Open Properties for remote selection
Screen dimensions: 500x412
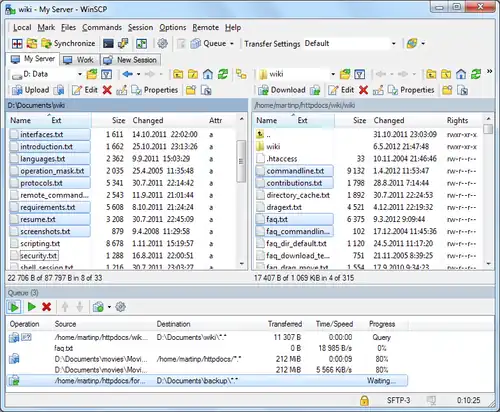click(411, 90)
